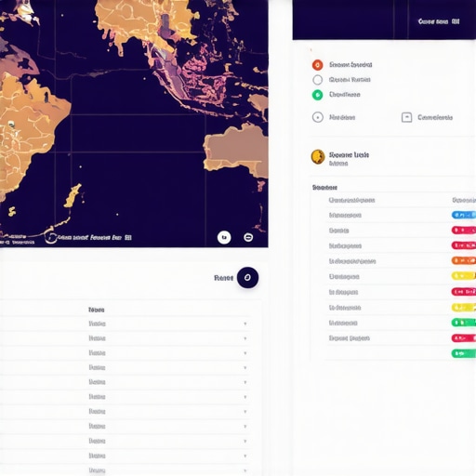476x476 pixels.
Task: Expand the sixth row's arrow in the lower-left list
Action: tap(245, 397)
